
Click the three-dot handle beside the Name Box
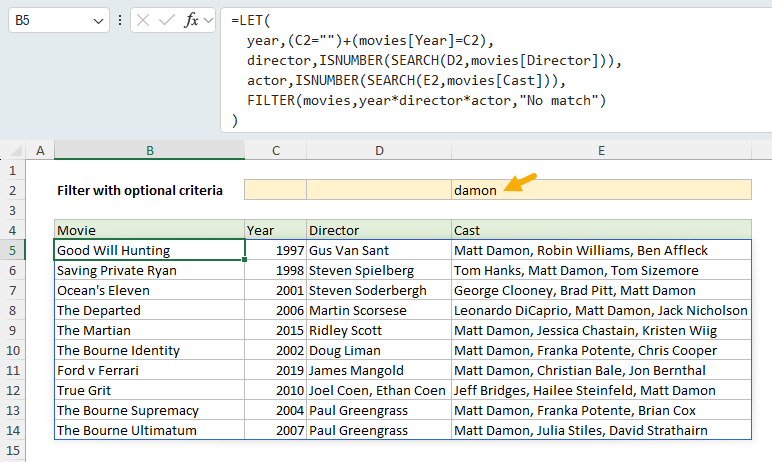click(x=120, y=20)
